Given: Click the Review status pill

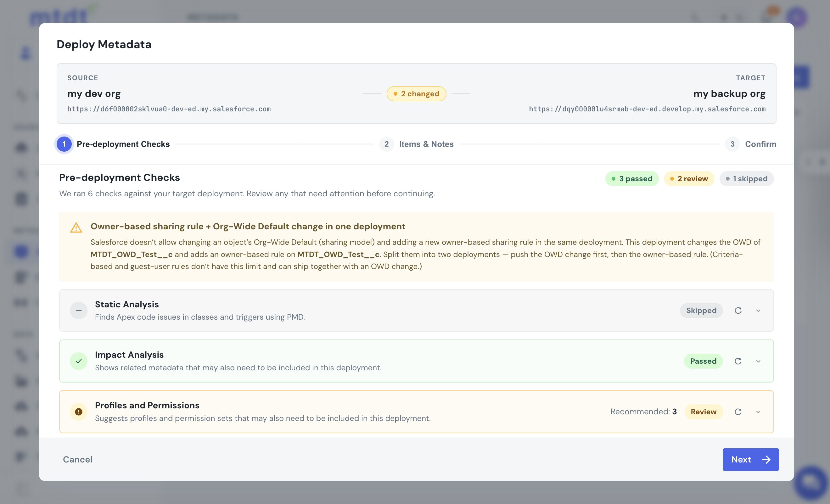Looking at the screenshot, I should [x=704, y=412].
